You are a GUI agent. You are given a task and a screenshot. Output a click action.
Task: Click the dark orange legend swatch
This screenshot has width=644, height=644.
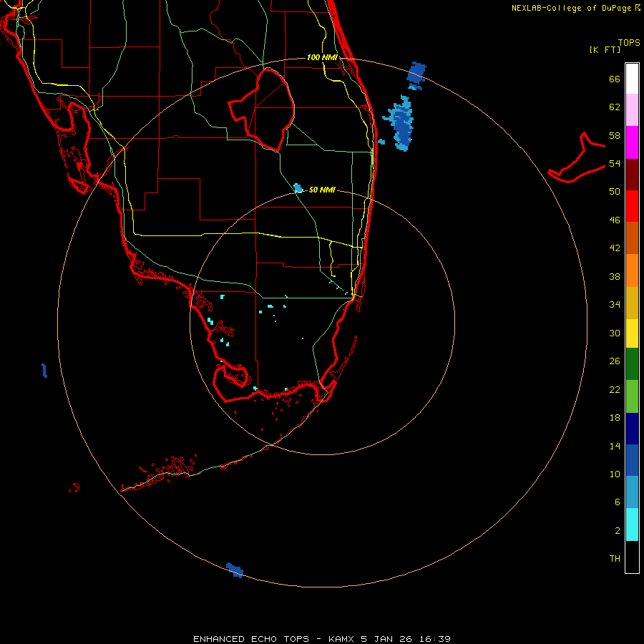coord(632,238)
